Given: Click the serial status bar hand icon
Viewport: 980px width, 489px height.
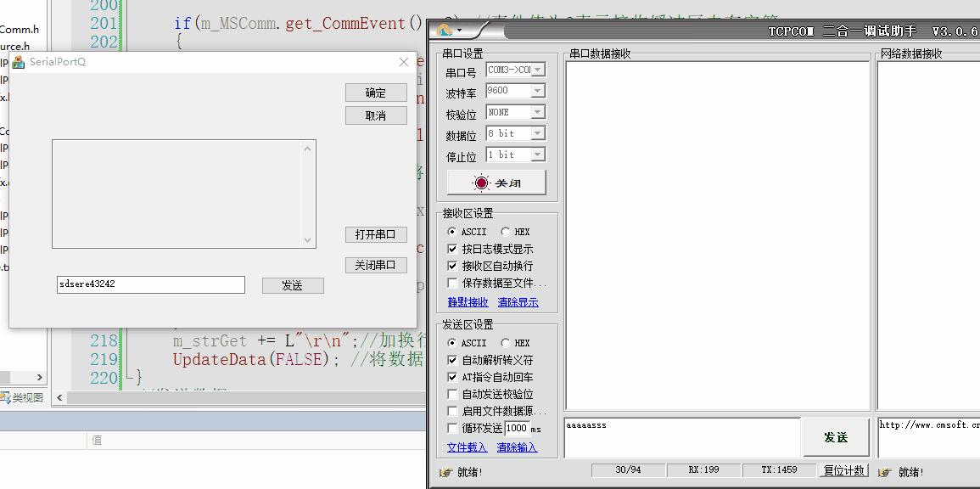Looking at the screenshot, I should [445, 472].
